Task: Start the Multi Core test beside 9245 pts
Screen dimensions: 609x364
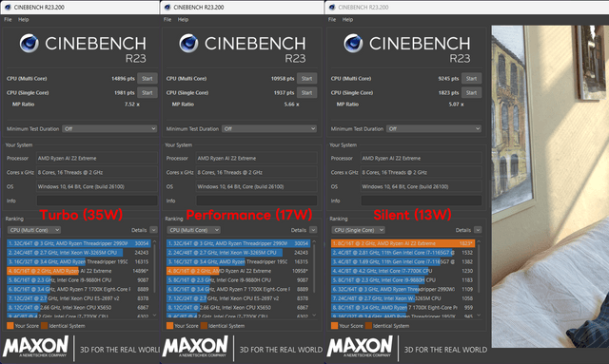Action: tap(472, 78)
